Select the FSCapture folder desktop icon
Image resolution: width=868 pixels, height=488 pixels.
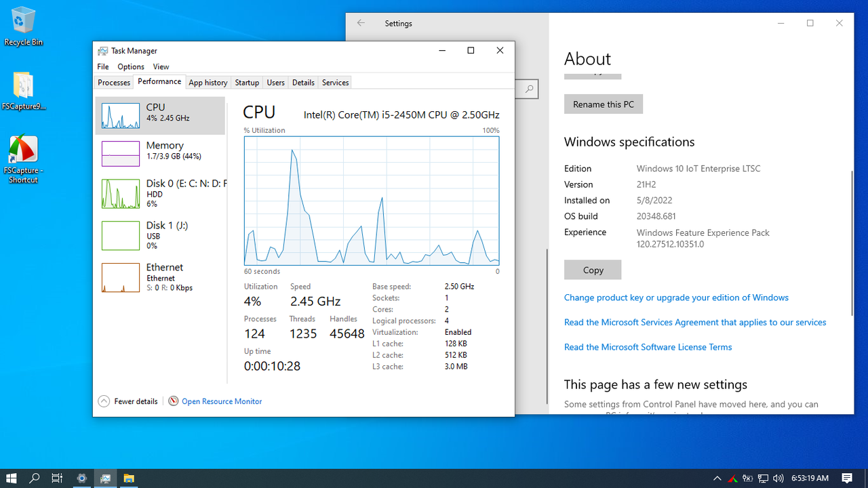23,90
